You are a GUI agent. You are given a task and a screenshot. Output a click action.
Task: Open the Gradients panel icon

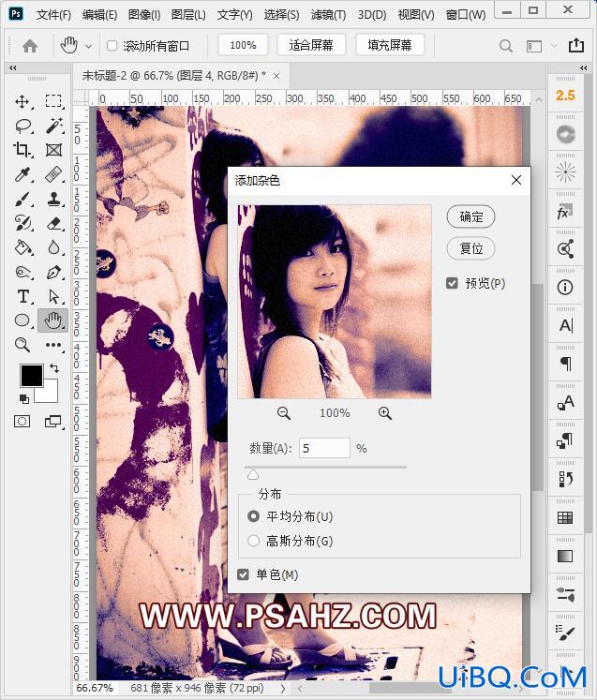(565, 557)
